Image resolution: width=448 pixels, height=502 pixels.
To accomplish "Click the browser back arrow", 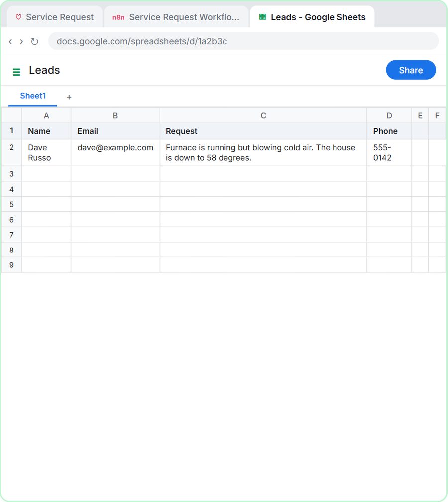I will 10,42.
